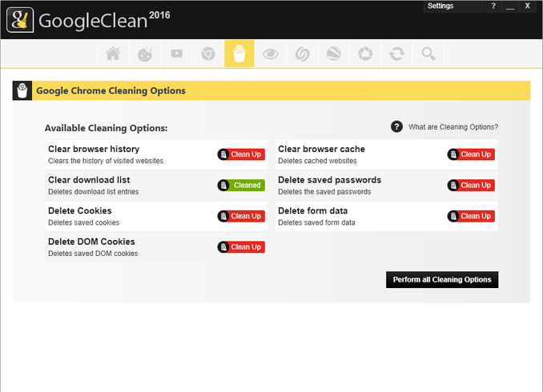Open the swirl logo icon tab
This screenshot has width=543, height=392.
[x=302, y=54]
